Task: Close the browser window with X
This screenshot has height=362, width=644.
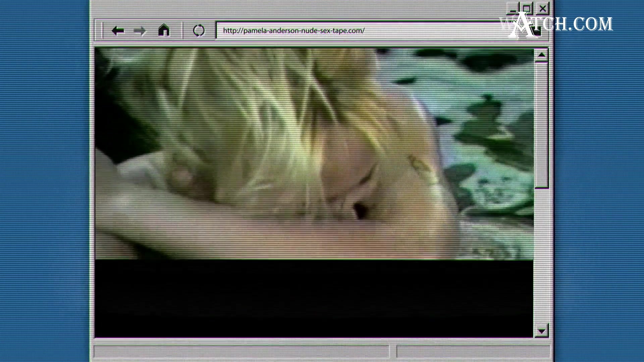Action: [x=542, y=8]
